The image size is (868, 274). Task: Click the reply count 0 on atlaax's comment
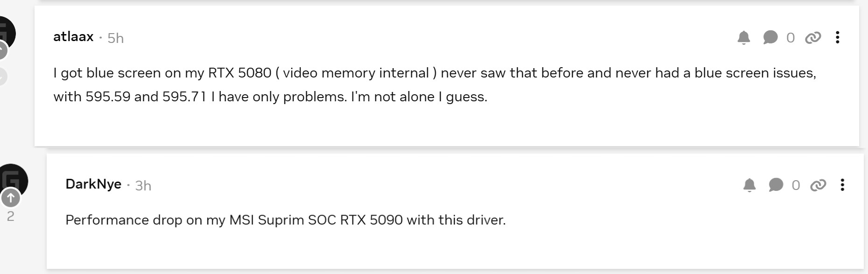[790, 38]
